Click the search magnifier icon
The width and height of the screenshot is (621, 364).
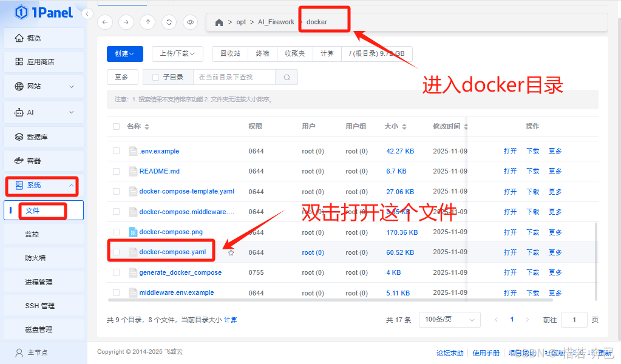tap(287, 77)
